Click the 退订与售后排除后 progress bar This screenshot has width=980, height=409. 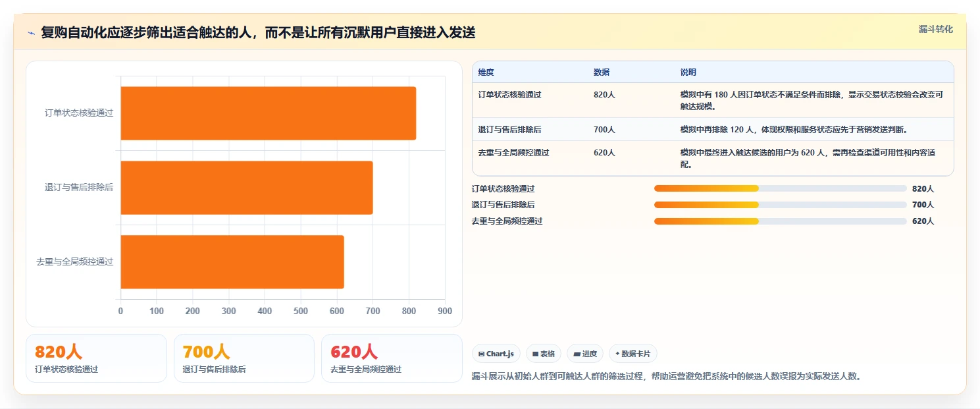pos(780,205)
